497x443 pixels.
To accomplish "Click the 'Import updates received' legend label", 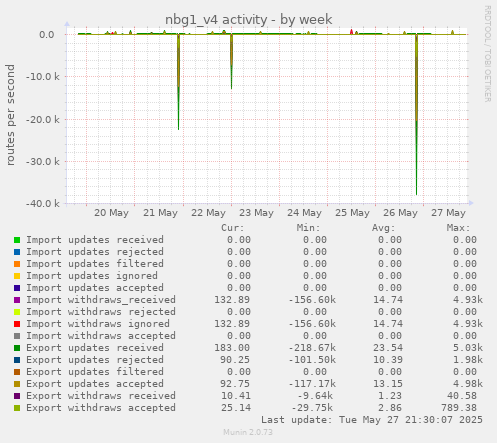I will 95,240.
